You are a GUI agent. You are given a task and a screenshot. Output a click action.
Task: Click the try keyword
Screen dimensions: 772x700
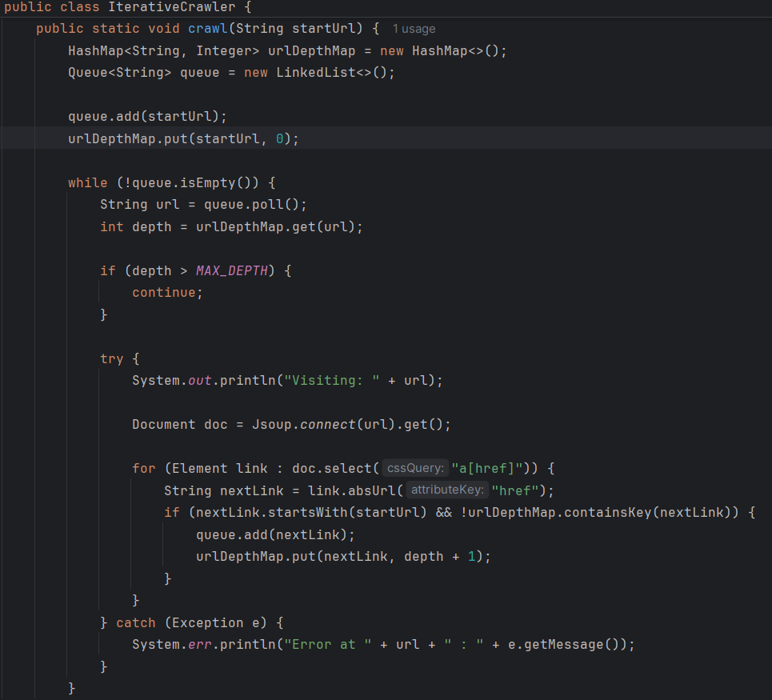[x=112, y=358]
